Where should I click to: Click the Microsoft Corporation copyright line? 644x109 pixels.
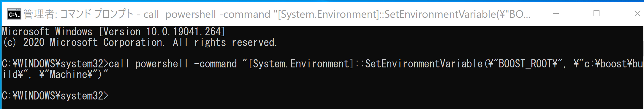[x=140, y=42]
